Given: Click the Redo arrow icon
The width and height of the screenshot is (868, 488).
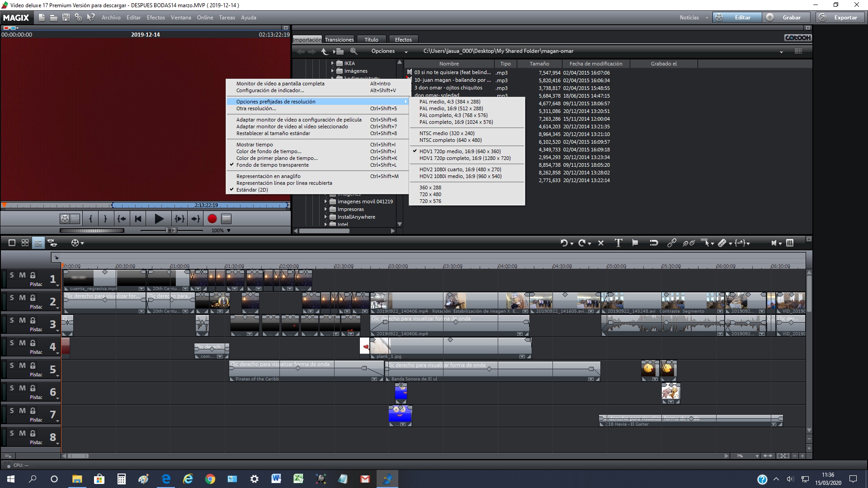Looking at the screenshot, I should tap(582, 243).
